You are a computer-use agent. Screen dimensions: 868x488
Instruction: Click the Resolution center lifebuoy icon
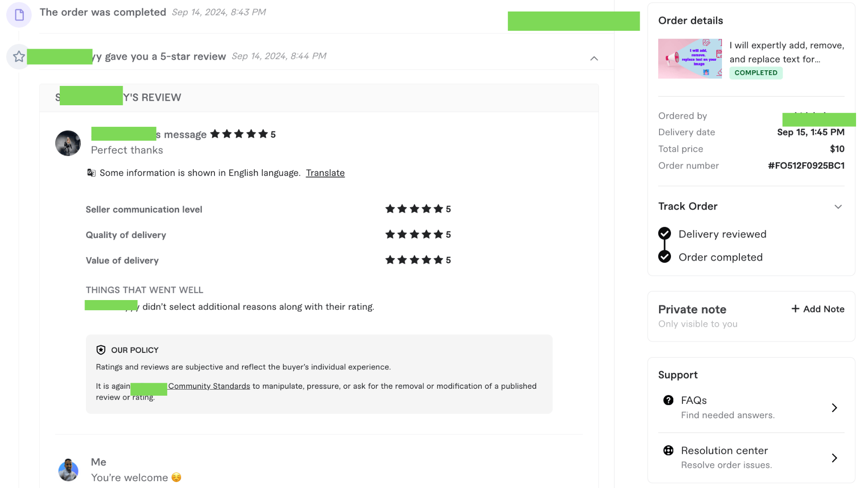(x=668, y=450)
